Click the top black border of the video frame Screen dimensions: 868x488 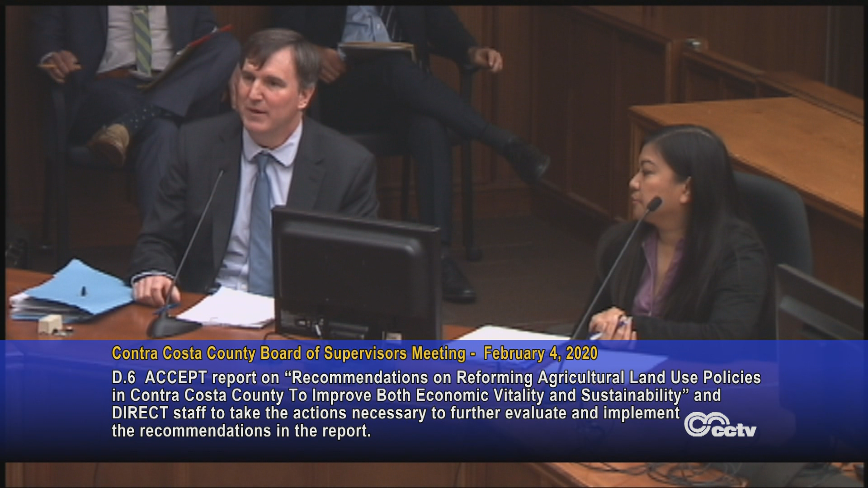point(434,2)
